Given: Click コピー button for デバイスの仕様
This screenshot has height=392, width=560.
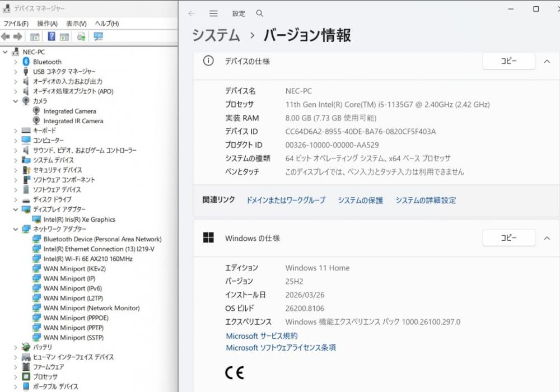Looking at the screenshot, I should [x=508, y=62].
